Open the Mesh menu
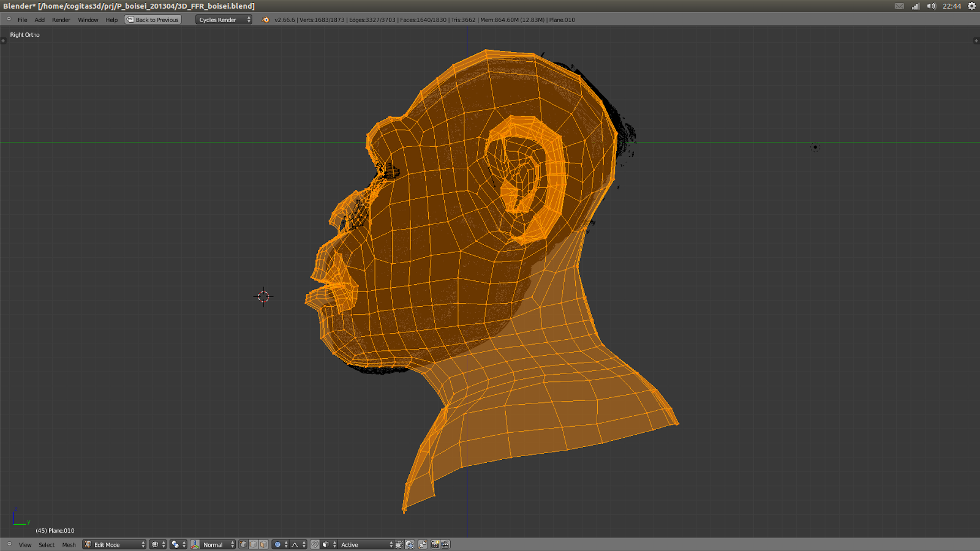The width and height of the screenshot is (980, 551). point(69,544)
